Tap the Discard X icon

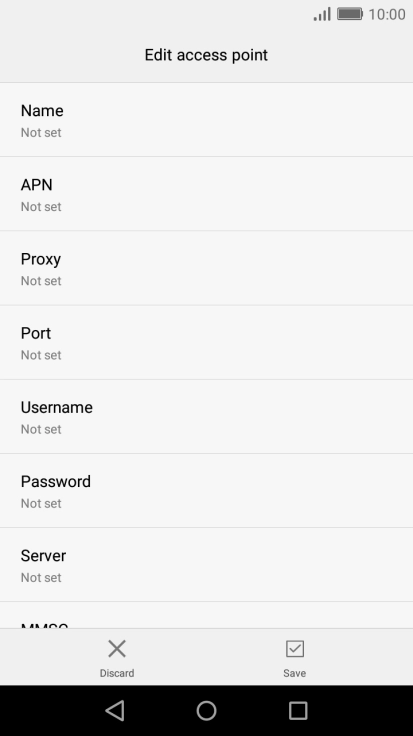coord(117,649)
